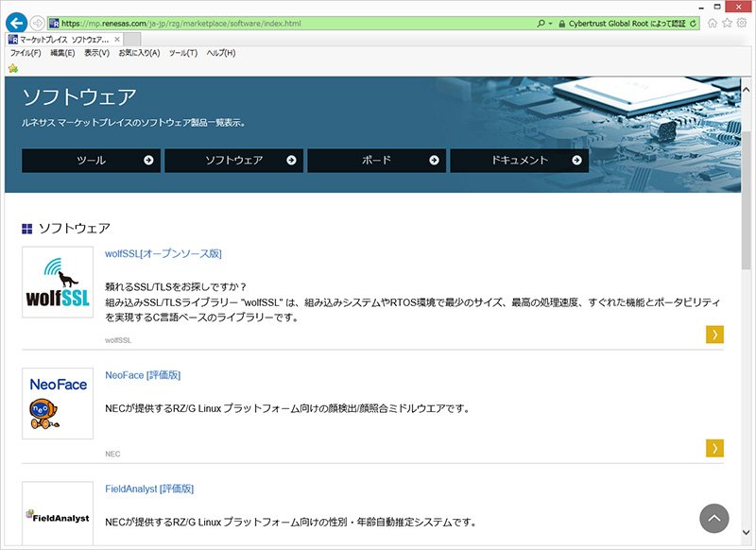This screenshot has height=550, width=756.
Task: Select the マーケットプレイス ソフトウェア tab
Action: pos(63,40)
